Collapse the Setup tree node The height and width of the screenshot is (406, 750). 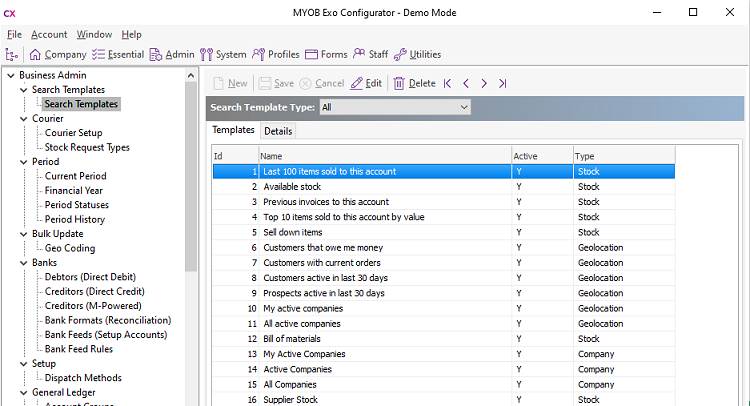pos(23,364)
